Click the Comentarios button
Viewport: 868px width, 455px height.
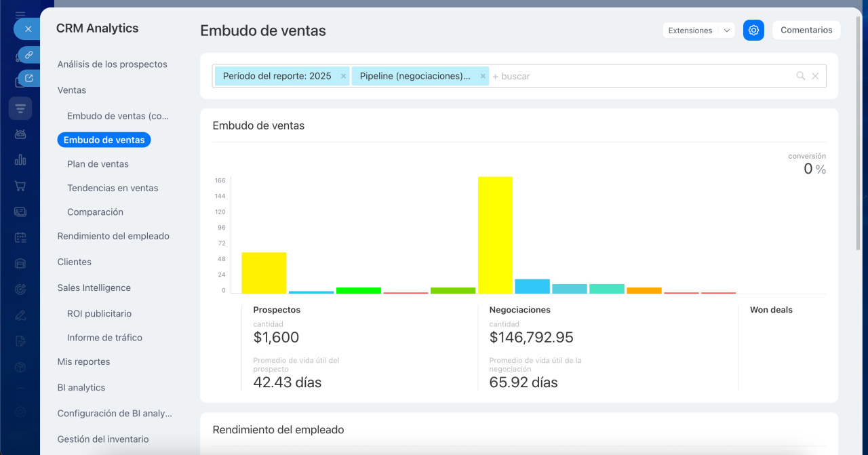coord(806,30)
